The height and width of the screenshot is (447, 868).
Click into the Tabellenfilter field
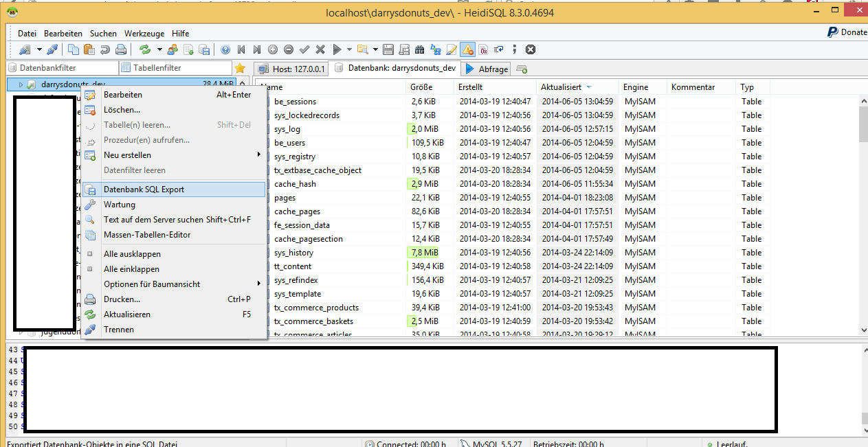click(176, 68)
